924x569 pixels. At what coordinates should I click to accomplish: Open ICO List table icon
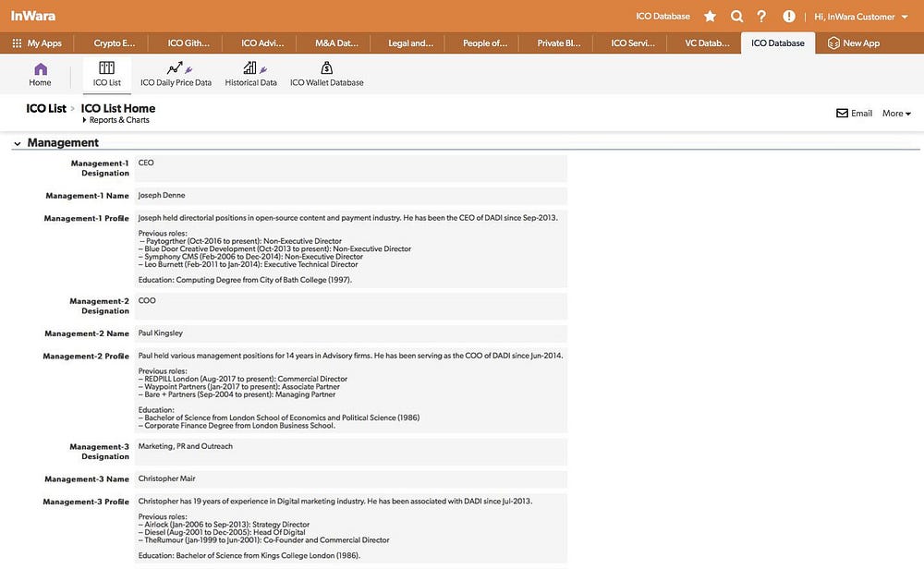(x=106, y=67)
